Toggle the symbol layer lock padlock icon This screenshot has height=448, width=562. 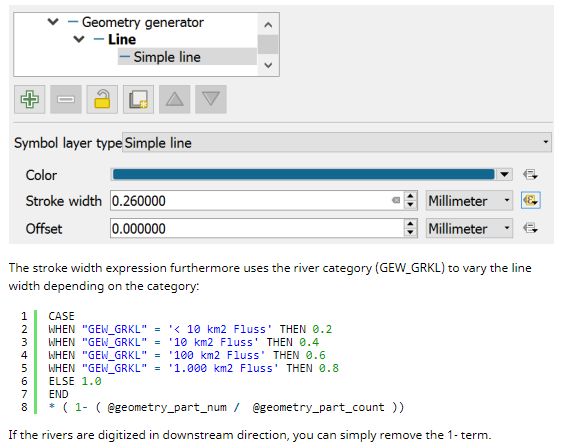(102, 99)
